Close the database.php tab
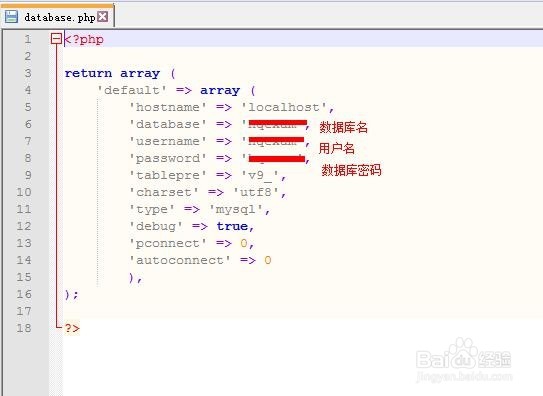The image size is (543, 396). coord(103,17)
